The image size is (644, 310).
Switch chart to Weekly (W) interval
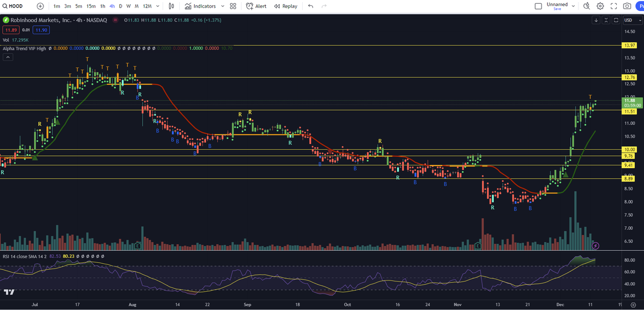(129, 6)
